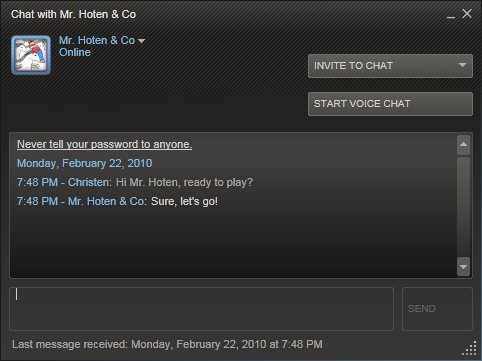Minimize the chat window

pos(451,15)
